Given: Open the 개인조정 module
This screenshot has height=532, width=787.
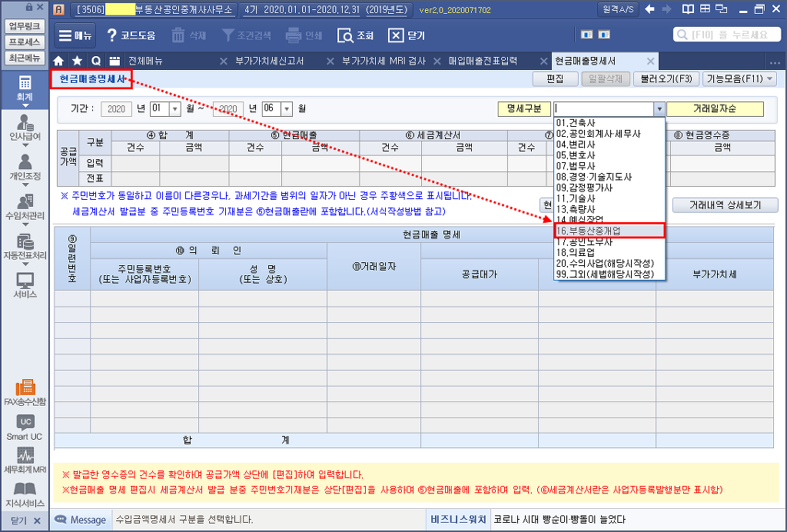Looking at the screenshot, I should coord(25,168).
